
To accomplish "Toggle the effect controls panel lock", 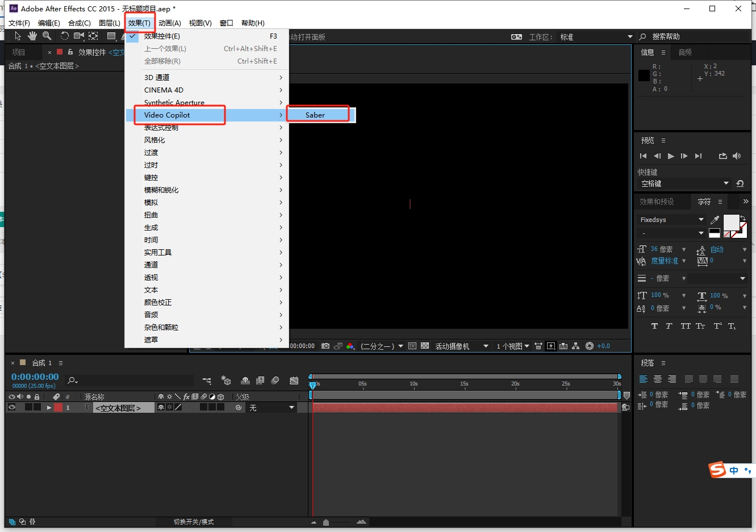I will click(x=70, y=52).
